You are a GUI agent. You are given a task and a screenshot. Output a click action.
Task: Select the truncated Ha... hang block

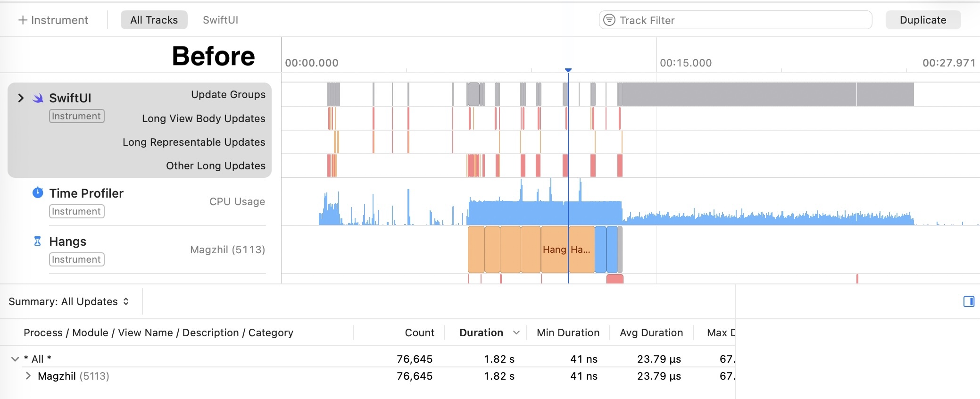coord(581,249)
